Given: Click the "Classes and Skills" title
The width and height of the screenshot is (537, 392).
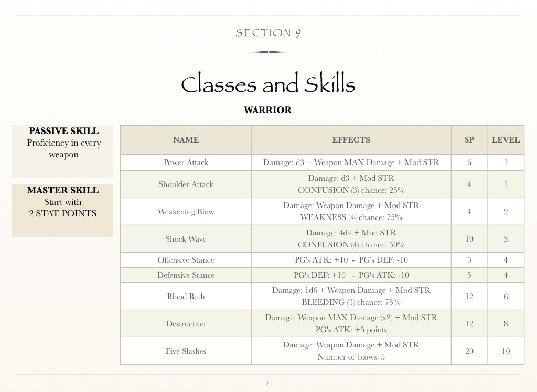Looking at the screenshot, I should (268, 84).
